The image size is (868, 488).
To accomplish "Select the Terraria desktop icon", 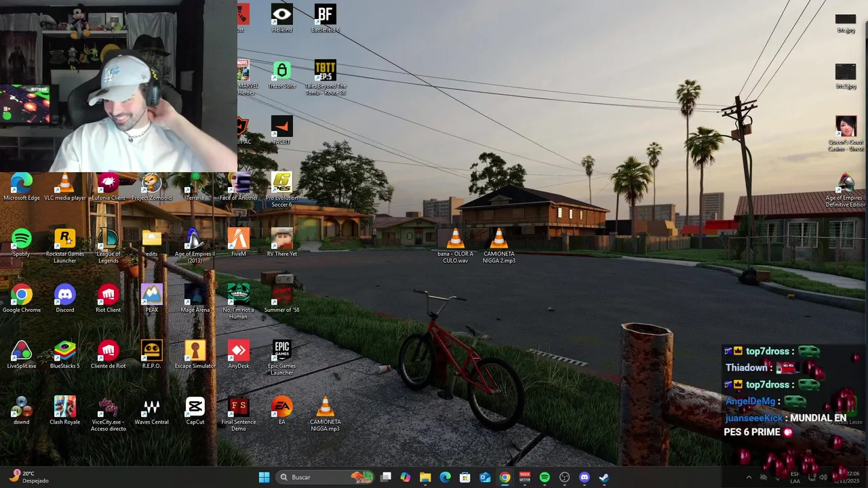I will click(195, 186).
